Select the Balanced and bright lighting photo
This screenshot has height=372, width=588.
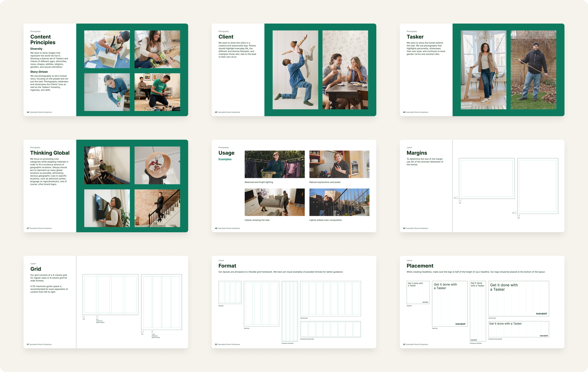click(274, 164)
